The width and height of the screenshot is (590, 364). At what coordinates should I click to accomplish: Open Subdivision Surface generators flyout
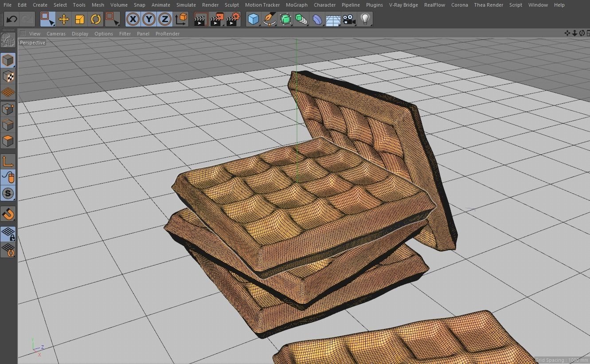click(x=285, y=19)
